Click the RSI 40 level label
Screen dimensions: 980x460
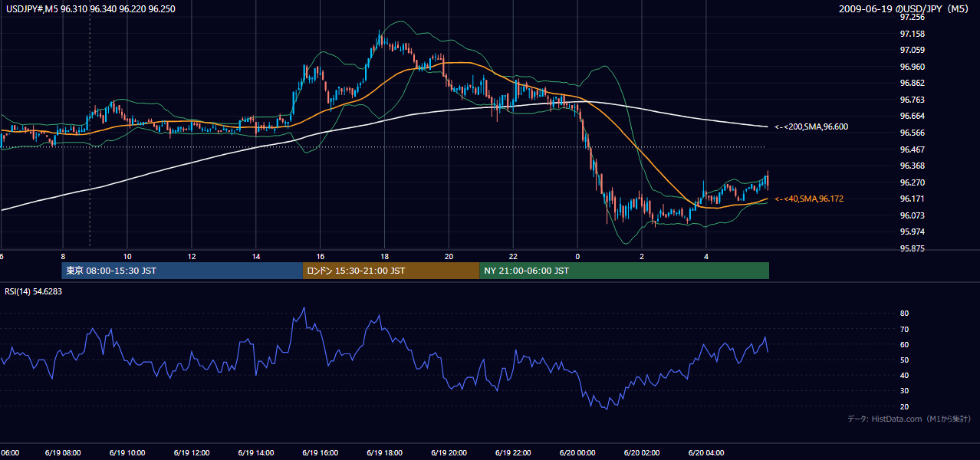pyautogui.click(x=904, y=375)
